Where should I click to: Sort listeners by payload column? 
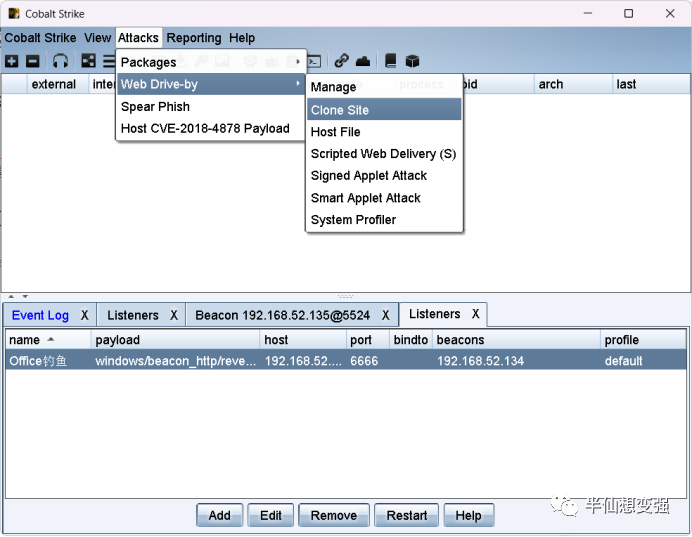(176, 340)
